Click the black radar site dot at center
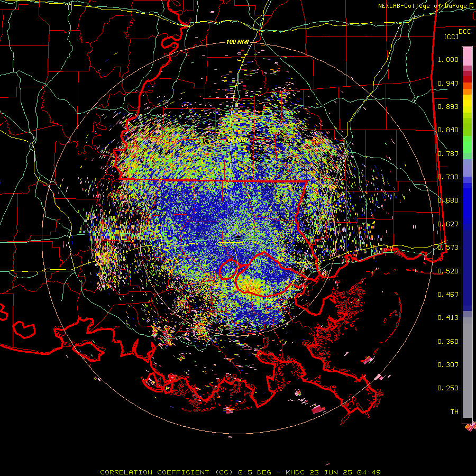Screen dimensions: 476x476 [238, 239]
